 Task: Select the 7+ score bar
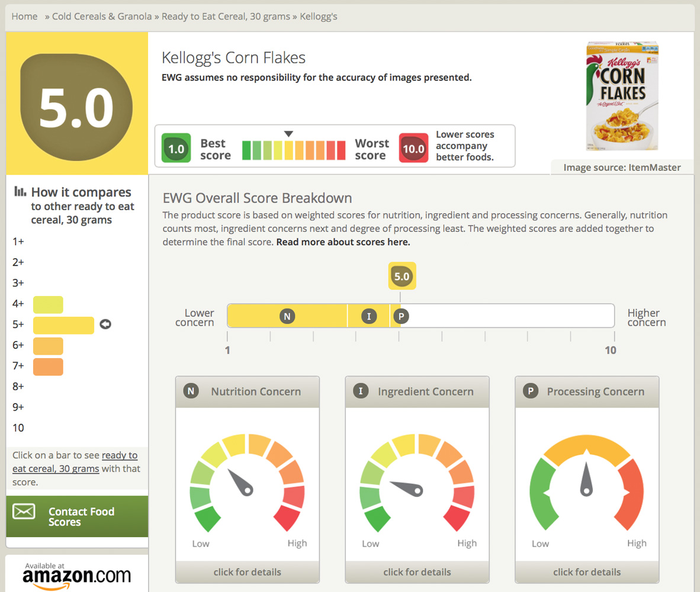click(48, 366)
